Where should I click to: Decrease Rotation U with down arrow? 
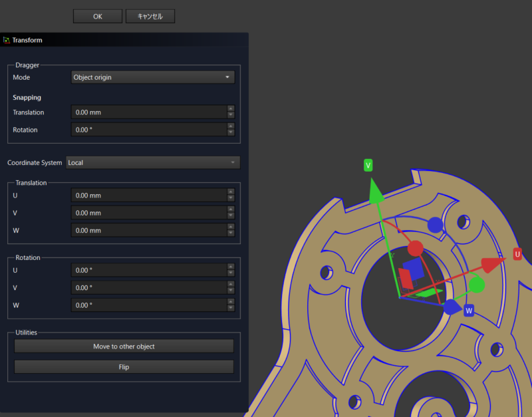[231, 273]
